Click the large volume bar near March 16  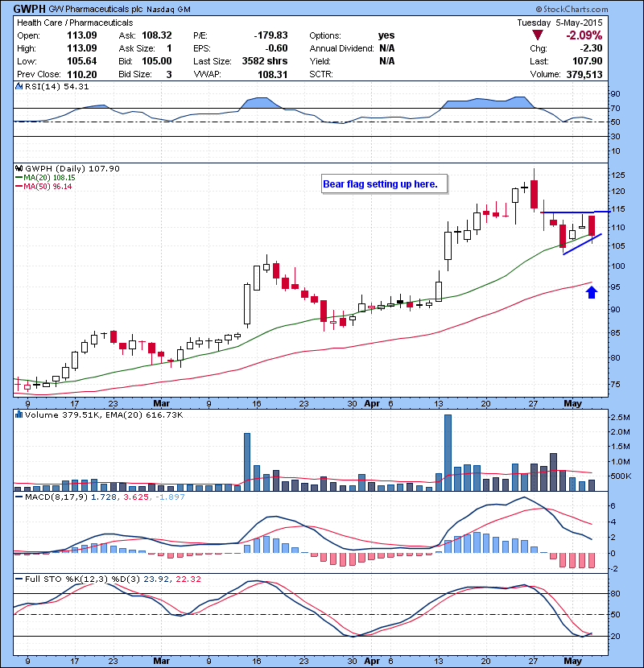pos(247,462)
